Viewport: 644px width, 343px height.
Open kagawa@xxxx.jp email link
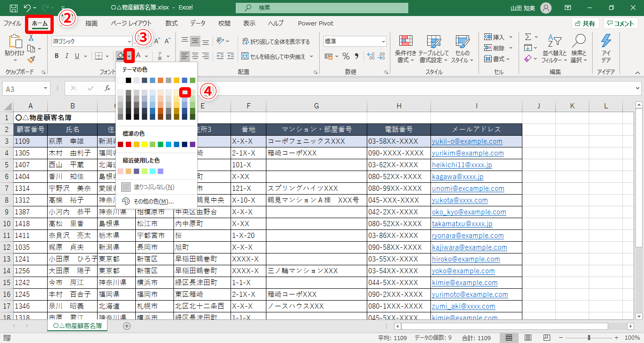(x=458, y=177)
